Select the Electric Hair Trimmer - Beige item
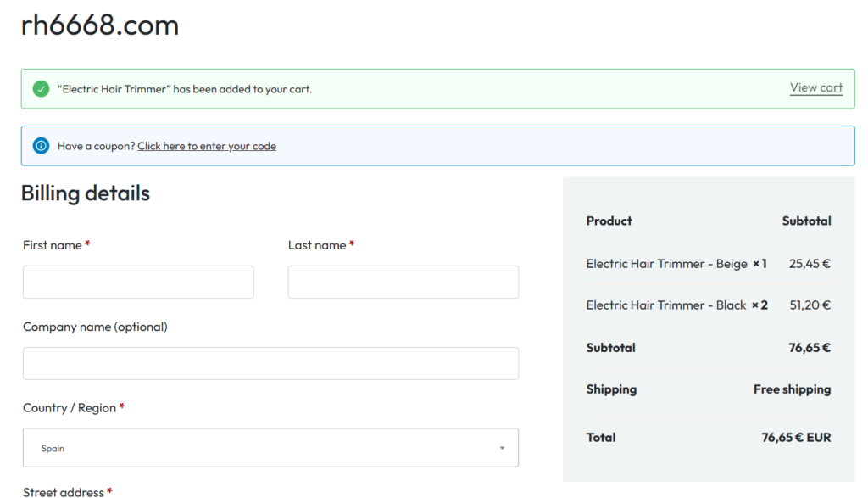The height and width of the screenshot is (498, 868). tap(666, 264)
